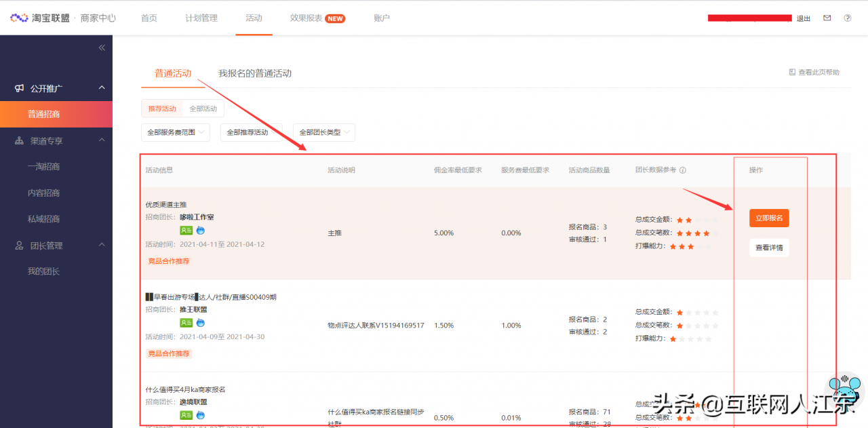This screenshot has height=428, width=868.
Task: Click blue badge icon under 推王联盟
Action: (201, 323)
